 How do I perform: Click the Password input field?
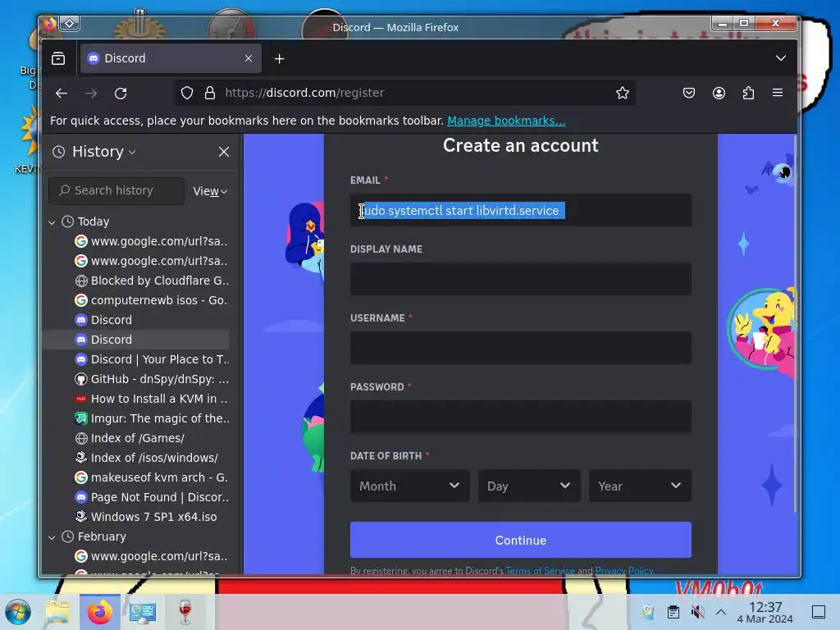(521, 417)
